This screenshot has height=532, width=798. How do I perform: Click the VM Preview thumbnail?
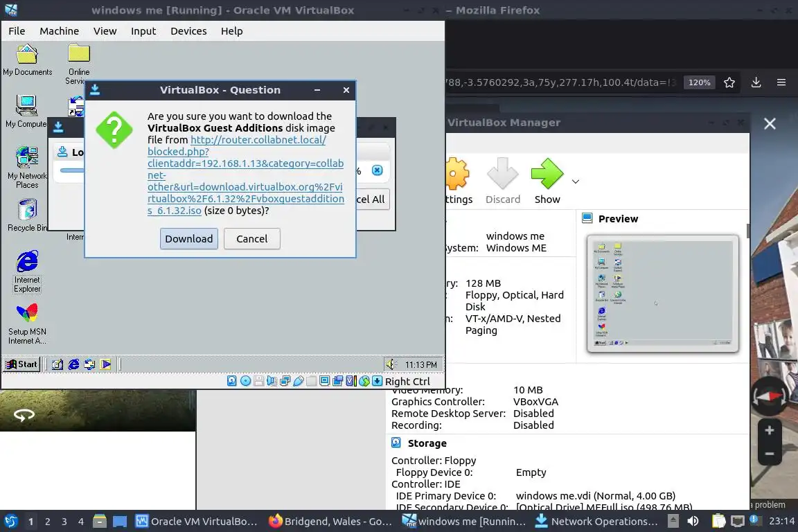(x=662, y=294)
